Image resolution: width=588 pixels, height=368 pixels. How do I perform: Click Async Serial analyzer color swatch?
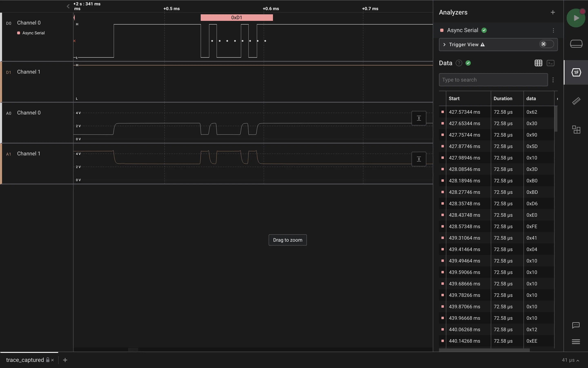pos(442,30)
